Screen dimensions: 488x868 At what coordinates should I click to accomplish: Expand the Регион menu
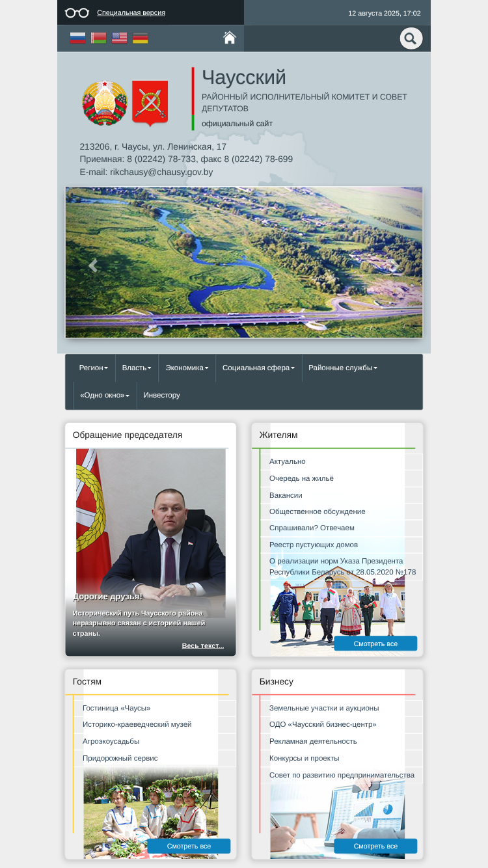pos(94,368)
